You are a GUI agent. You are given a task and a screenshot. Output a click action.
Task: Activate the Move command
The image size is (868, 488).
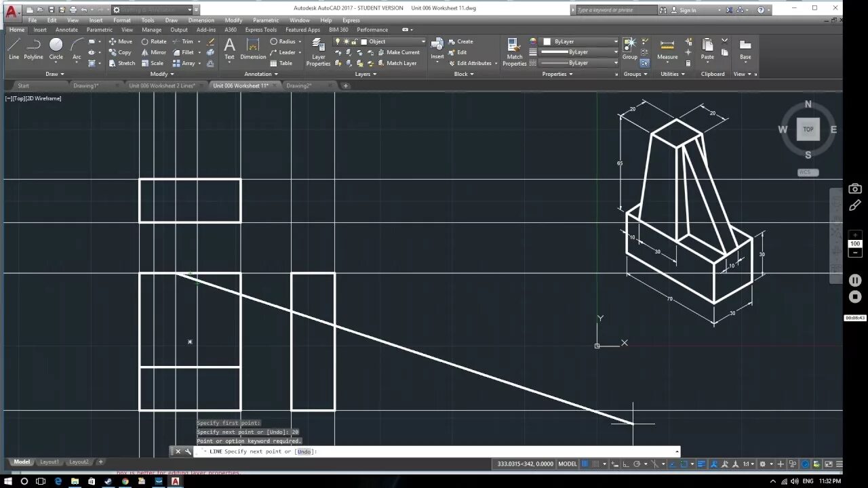point(121,41)
